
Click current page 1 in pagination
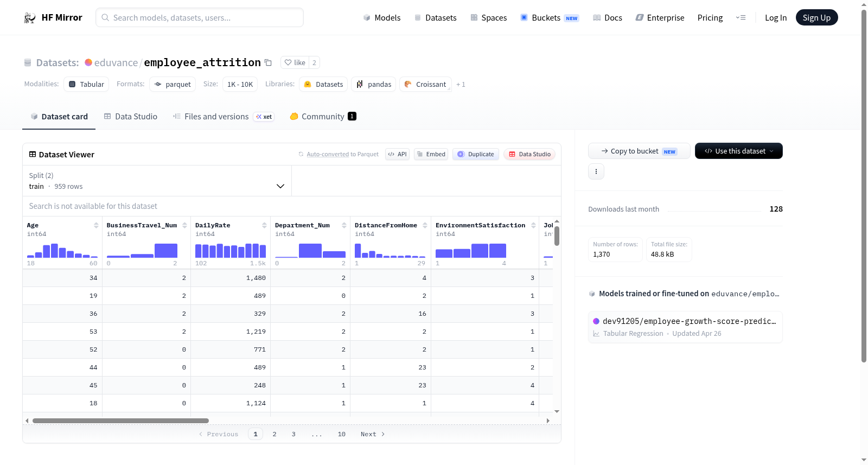[x=256, y=434]
